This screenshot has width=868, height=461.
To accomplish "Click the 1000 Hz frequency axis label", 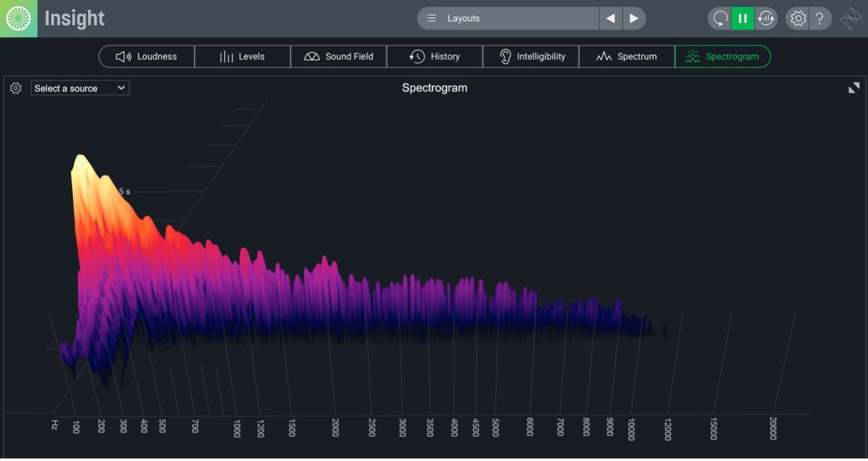I will (x=237, y=428).
